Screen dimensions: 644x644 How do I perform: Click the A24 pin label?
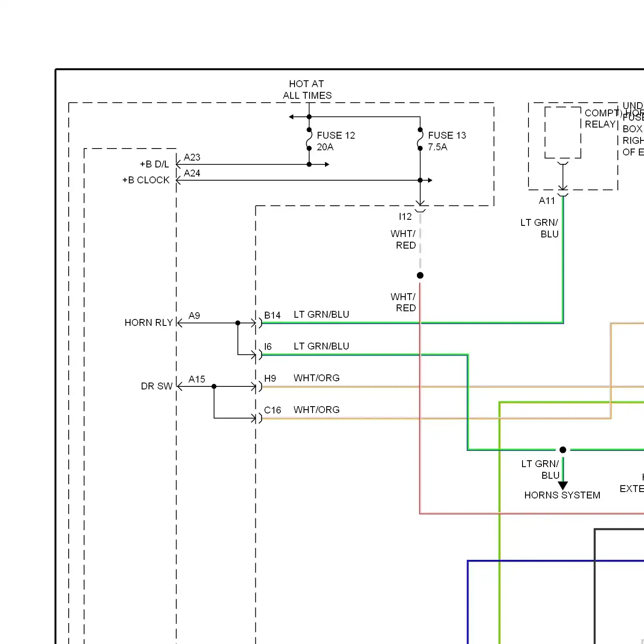[192, 173]
